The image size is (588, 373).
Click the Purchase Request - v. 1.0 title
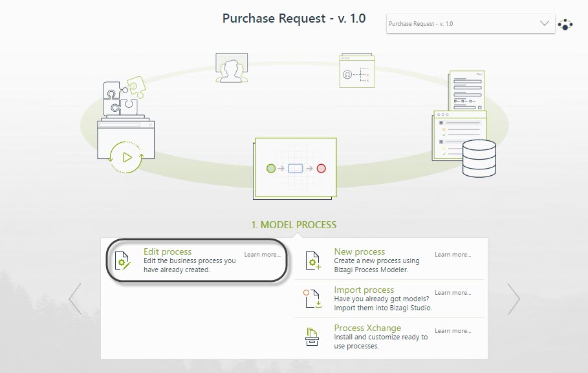[x=294, y=18]
